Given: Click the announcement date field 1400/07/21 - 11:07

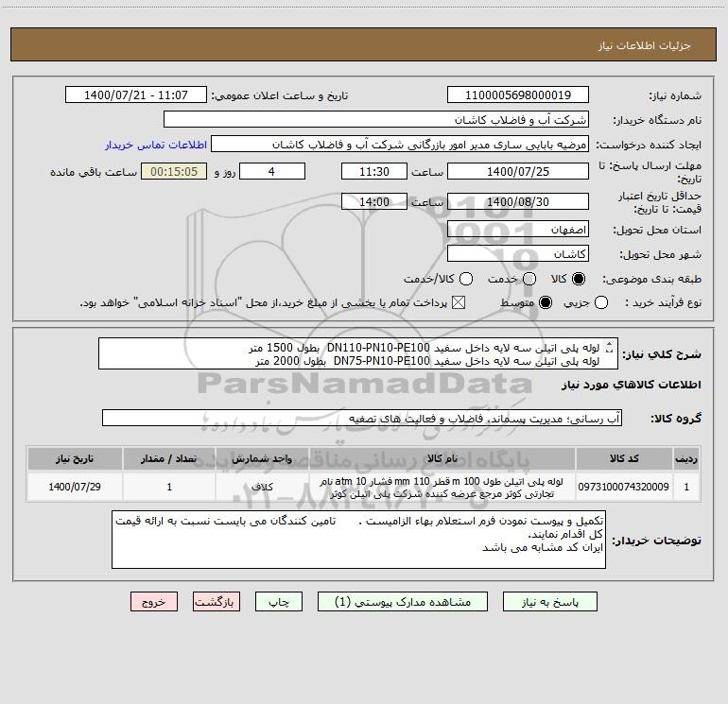Looking at the screenshot, I should pos(136,95).
